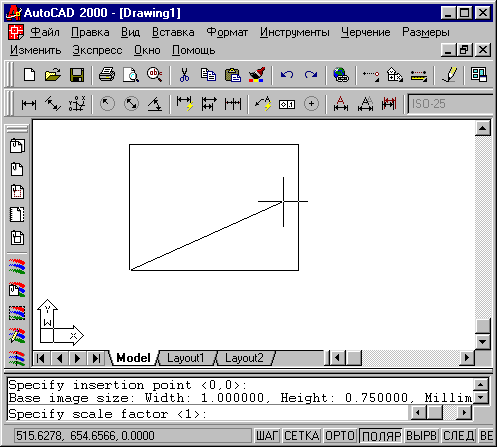Open a file with the folder icon
This screenshot has width=497, height=447.
(x=53, y=75)
